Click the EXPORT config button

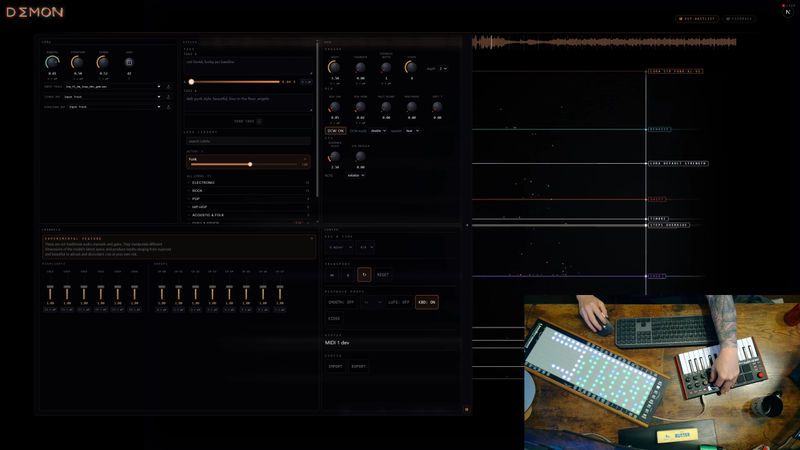359,366
